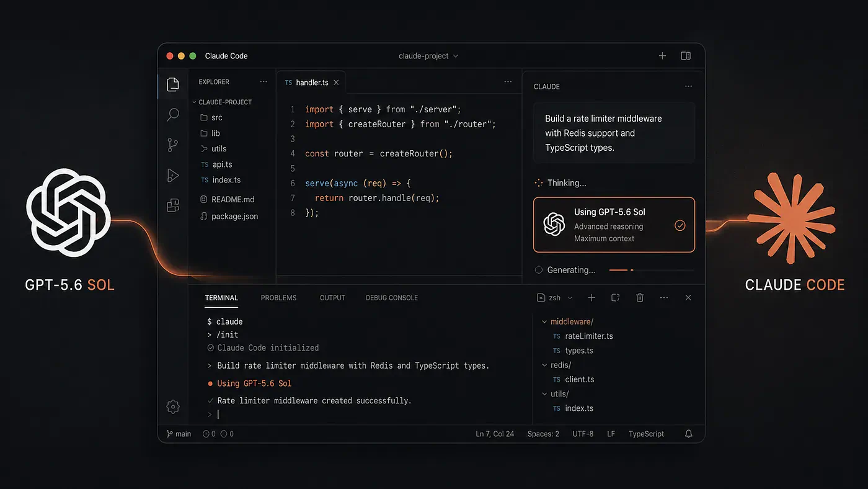Viewport: 868px width, 489px height.
Task: Expand the utils item in Explorer
Action: tap(213, 149)
